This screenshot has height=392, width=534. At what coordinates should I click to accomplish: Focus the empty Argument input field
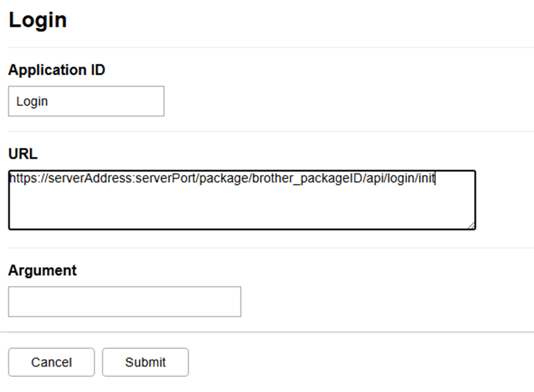click(x=124, y=302)
